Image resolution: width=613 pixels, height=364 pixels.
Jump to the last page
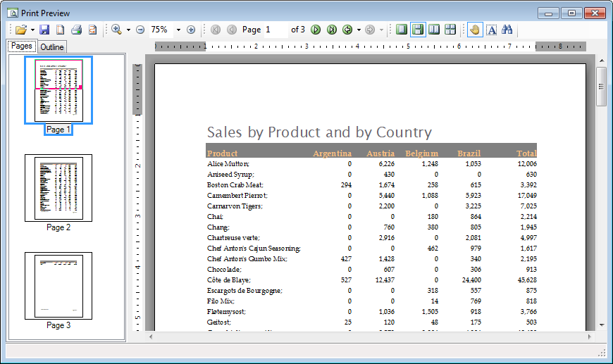(331, 30)
